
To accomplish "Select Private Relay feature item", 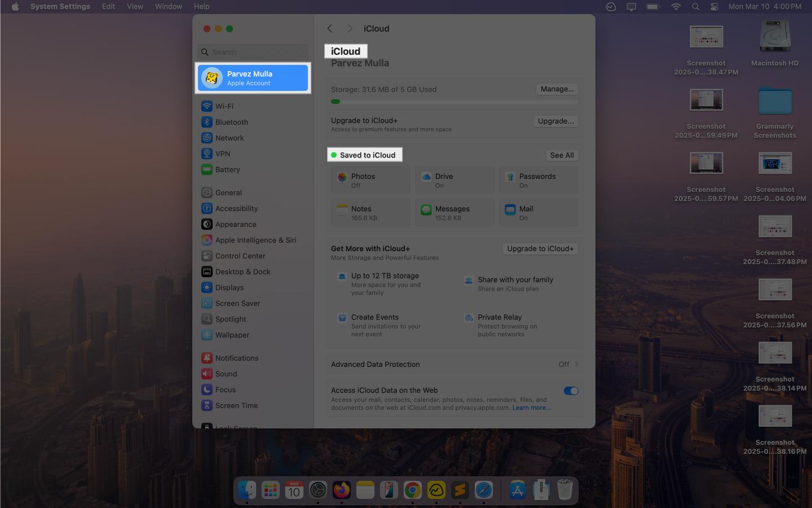I will pos(501,325).
